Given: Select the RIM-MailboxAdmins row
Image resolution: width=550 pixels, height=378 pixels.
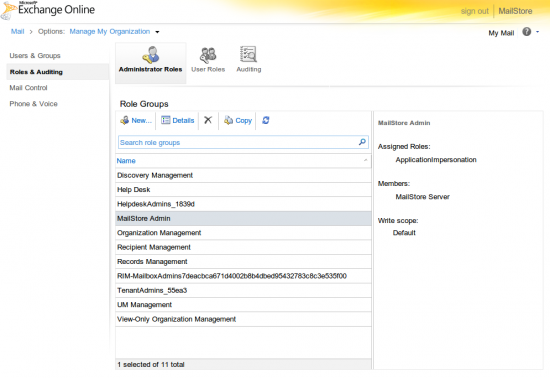Looking at the screenshot, I should pos(243,276).
